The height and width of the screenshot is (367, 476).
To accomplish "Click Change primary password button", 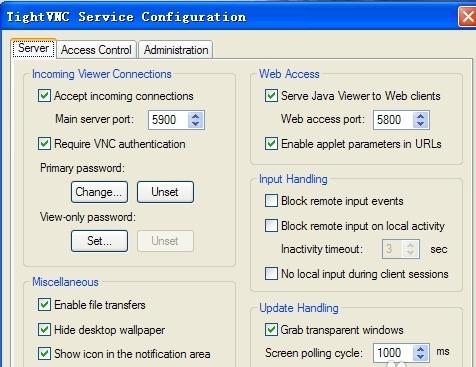I will pos(99,192).
